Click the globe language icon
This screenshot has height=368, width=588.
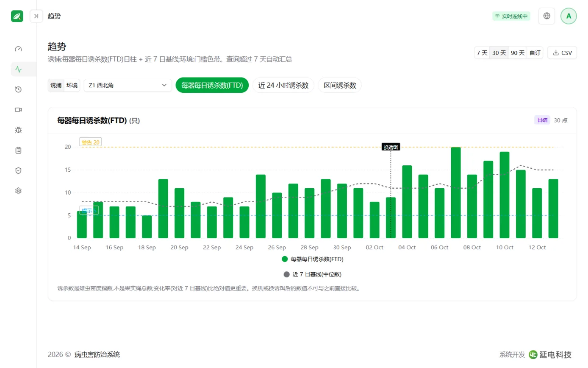(x=547, y=16)
